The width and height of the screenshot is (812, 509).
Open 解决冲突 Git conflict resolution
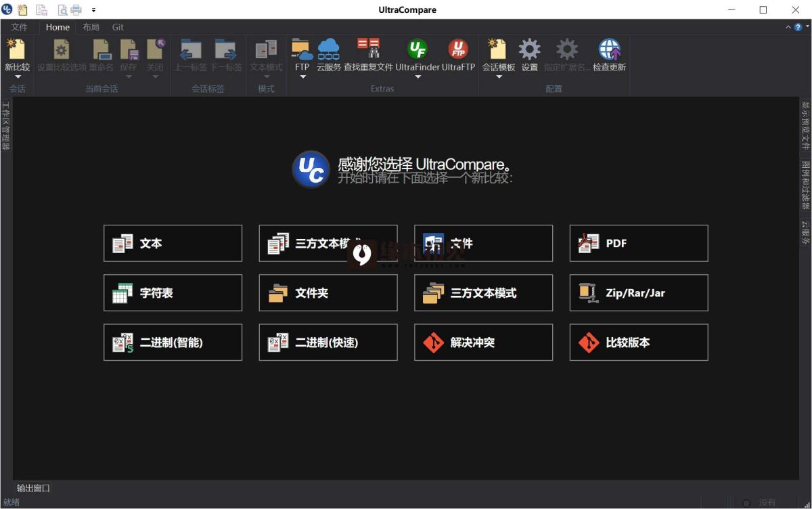pyautogui.click(x=483, y=342)
